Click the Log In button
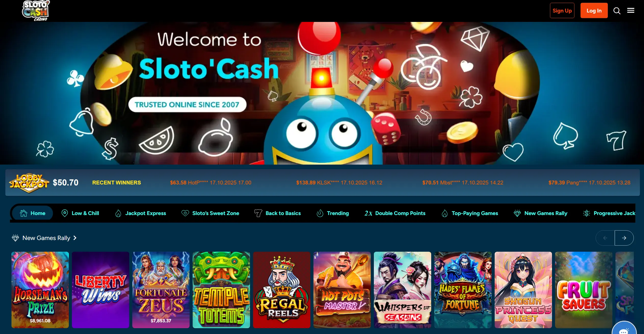Viewport: 644px width, 334px height. tap(594, 10)
